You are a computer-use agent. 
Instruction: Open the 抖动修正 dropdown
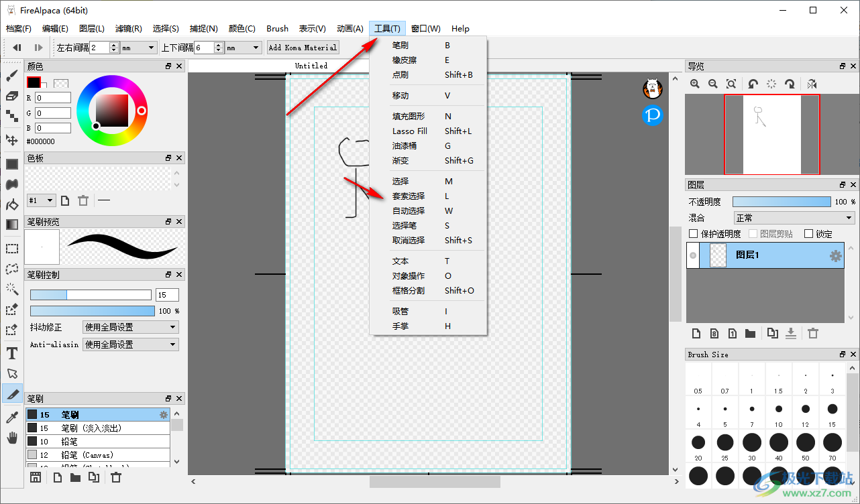tap(130, 327)
